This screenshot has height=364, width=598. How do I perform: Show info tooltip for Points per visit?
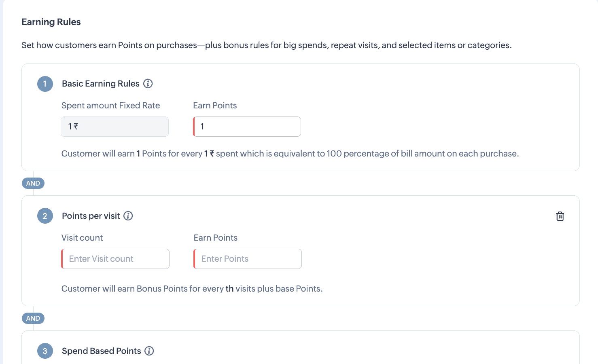pos(128,216)
